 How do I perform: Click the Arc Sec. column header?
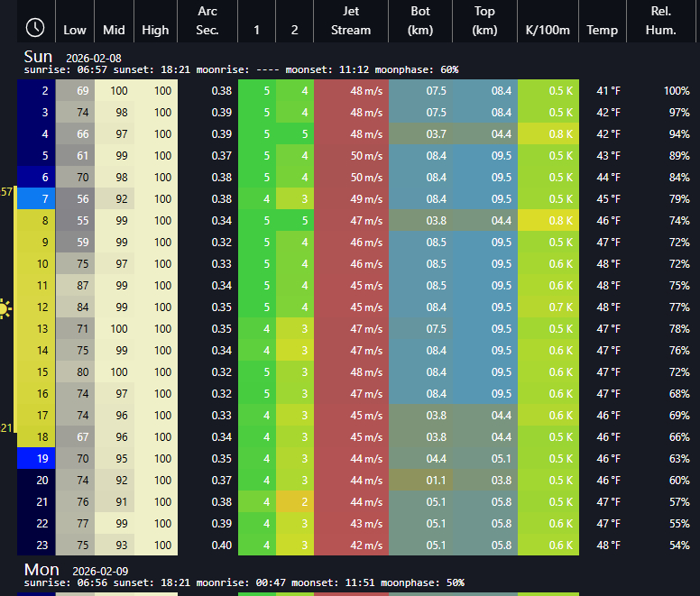(207, 21)
